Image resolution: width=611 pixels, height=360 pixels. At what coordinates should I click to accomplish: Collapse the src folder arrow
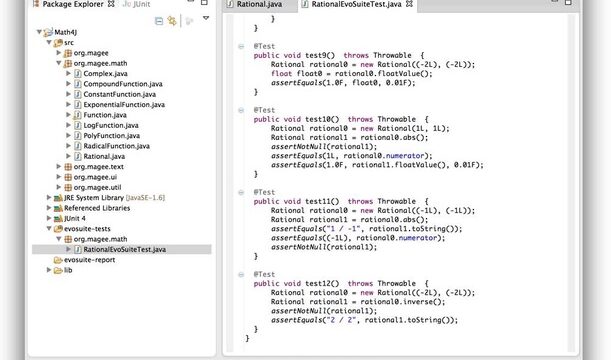click(49, 42)
